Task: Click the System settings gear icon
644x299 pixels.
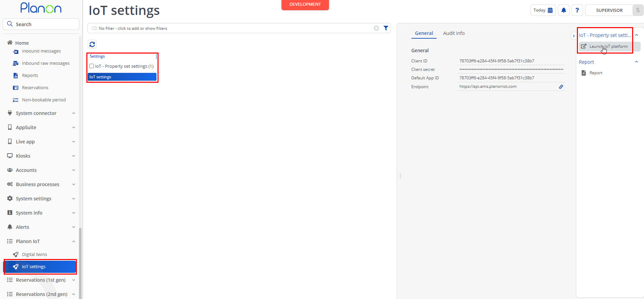Action: 10,198
